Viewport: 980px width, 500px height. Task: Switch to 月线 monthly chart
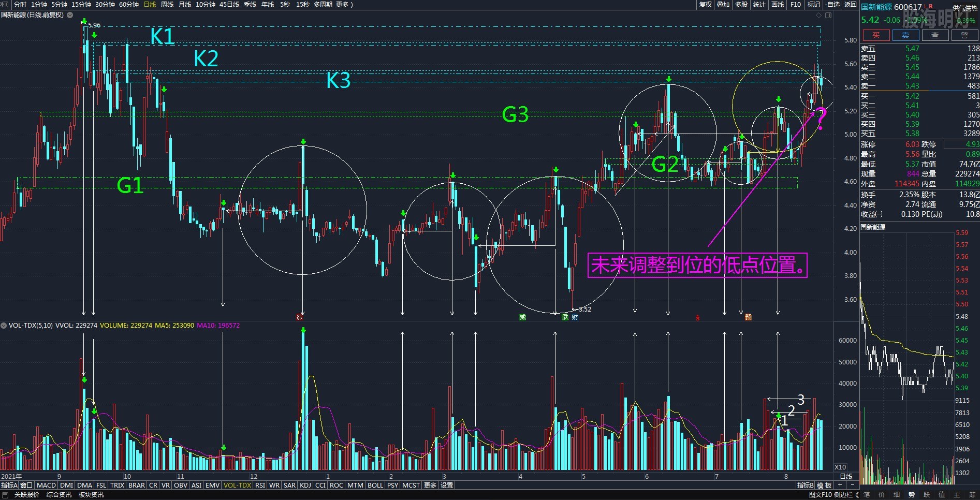pos(185,4)
